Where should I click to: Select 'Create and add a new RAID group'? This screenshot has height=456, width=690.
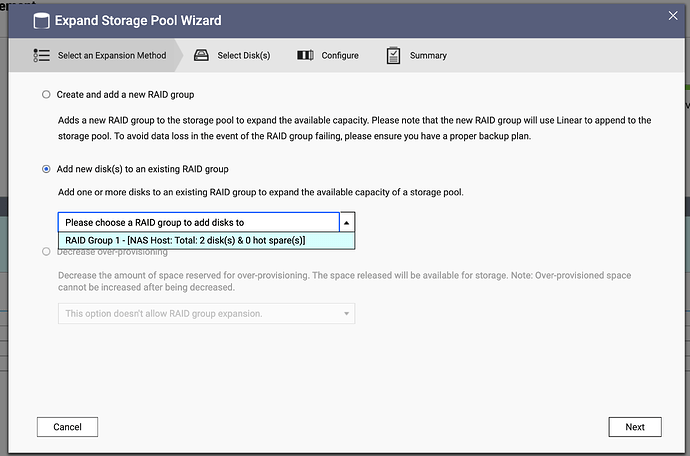(x=46, y=94)
